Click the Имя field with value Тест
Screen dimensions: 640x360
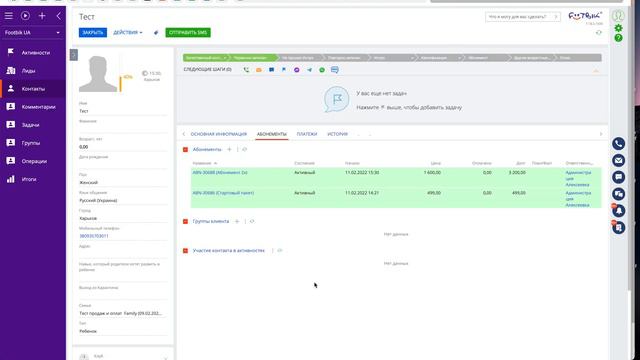(123, 111)
